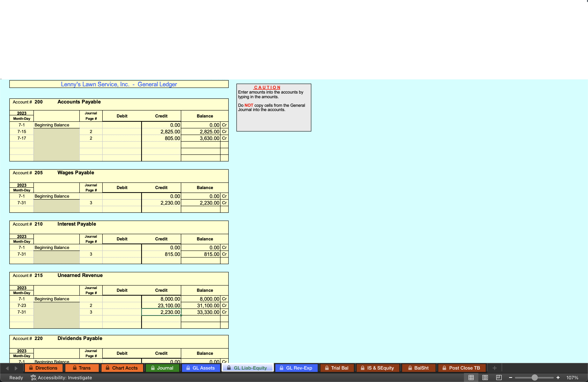This screenshot has height=382, width=588.
Task: Click the zoom out minus icon
Action: click(510, 378)
